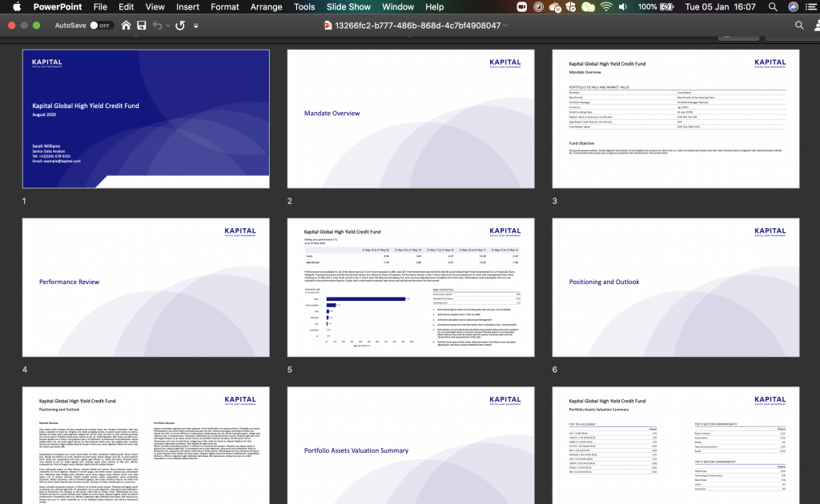Open Spotlight search in the menu bar
The width and height of the screenshot is (820, 504).
click(x=773, y=6)
